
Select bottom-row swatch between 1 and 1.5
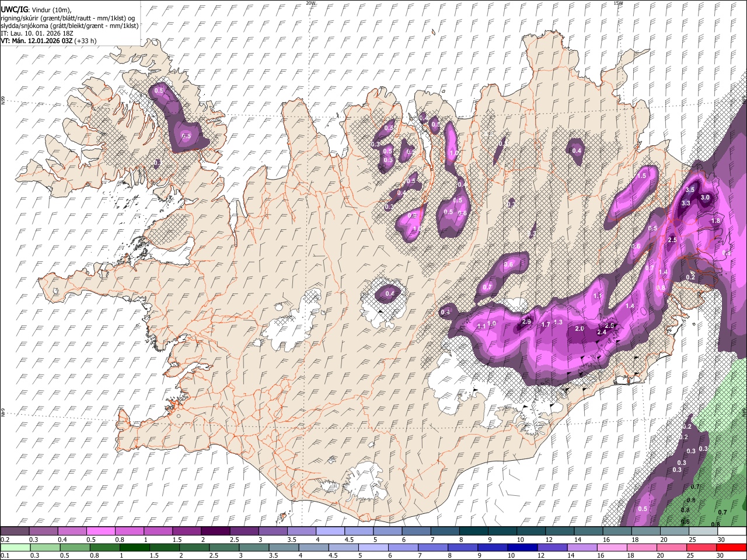(x=134, y=548)
